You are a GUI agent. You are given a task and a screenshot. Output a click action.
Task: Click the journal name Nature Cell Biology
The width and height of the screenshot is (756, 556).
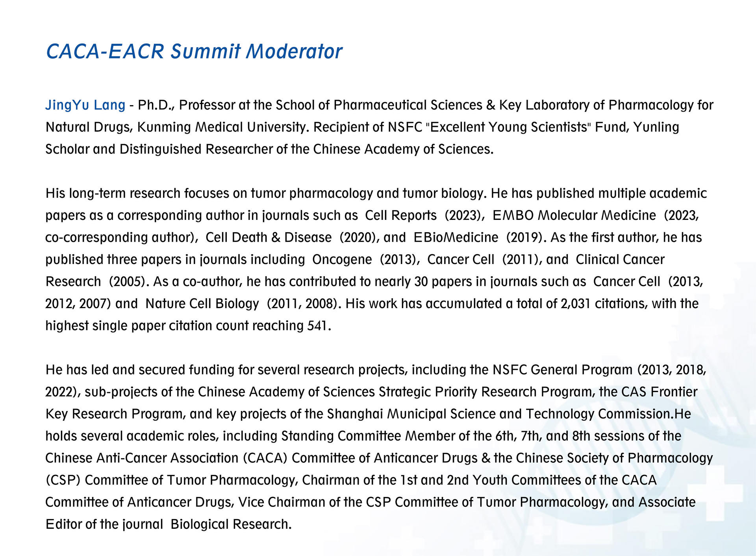click(x=202, y=304)
